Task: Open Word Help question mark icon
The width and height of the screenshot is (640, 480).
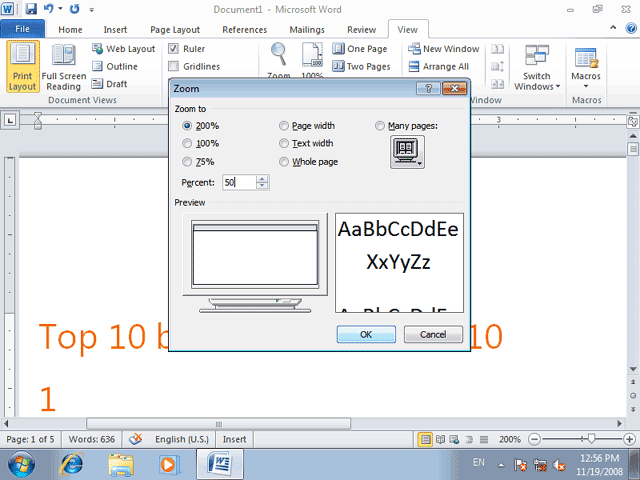Action: pyautogui.click(x=631, y=28)
